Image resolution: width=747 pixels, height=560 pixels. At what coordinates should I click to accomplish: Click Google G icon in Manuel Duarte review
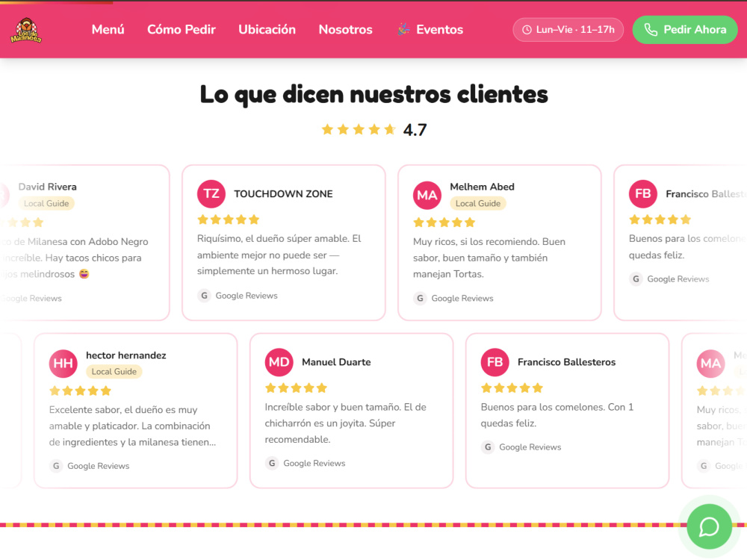[272, 463]
